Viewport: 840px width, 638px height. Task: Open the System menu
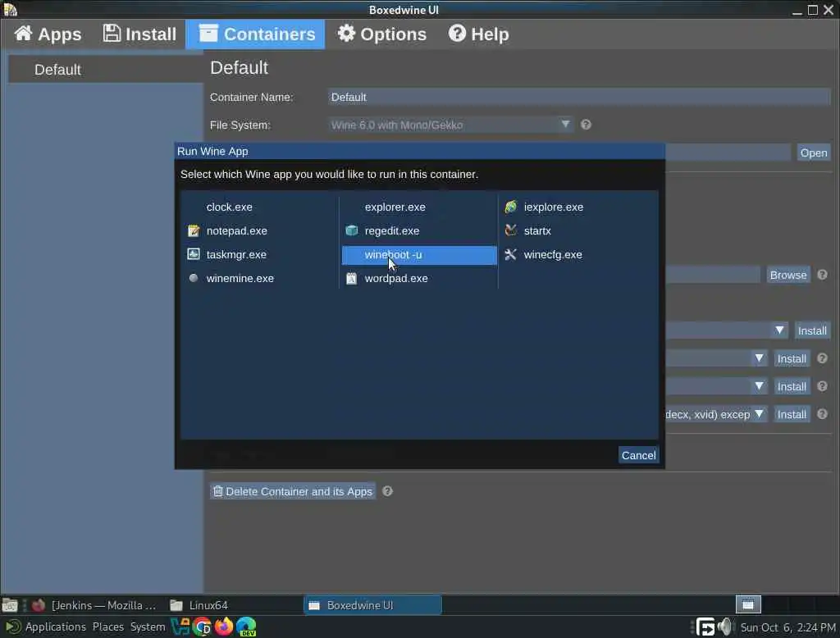[148, 627]
